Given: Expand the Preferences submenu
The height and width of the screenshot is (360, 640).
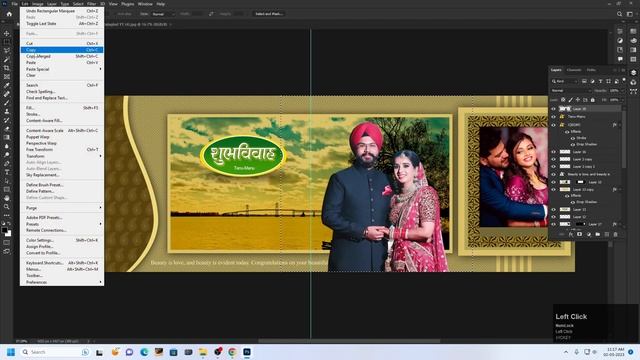Looking at the screenshot, I should coord(62,282).
